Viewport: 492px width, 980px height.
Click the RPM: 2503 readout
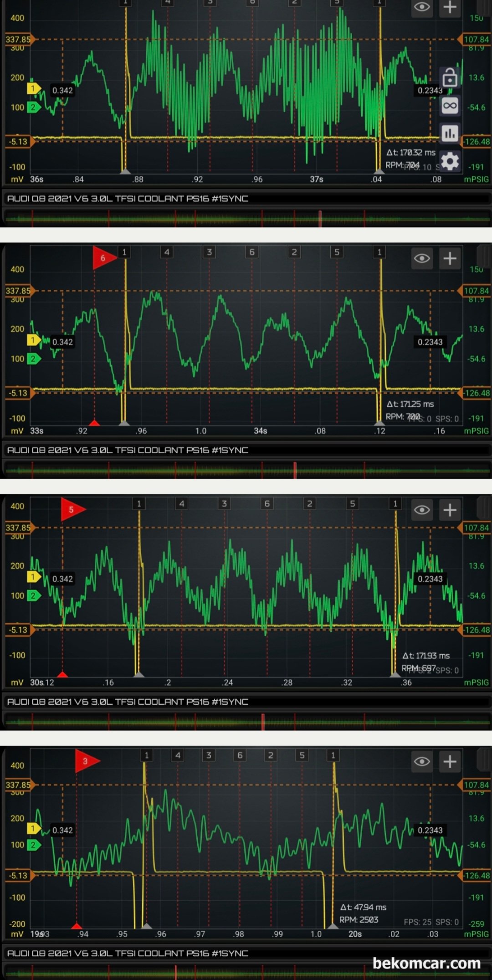(x=359, y=919)
